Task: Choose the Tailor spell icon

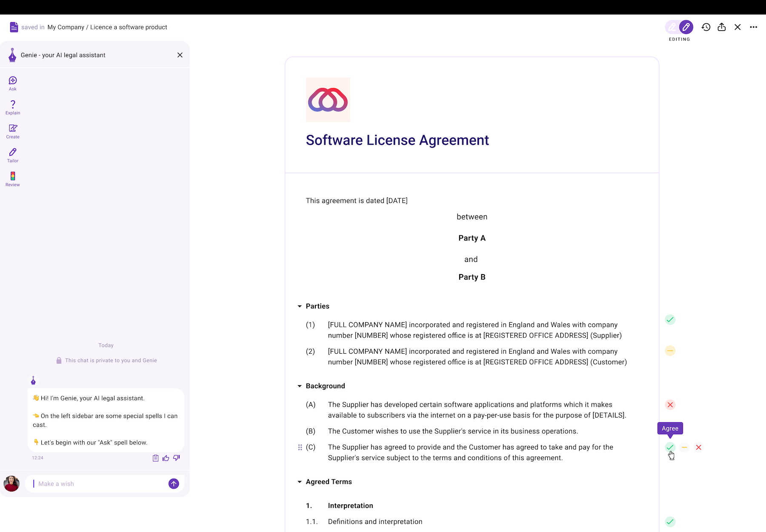Action: pos(13,155)
